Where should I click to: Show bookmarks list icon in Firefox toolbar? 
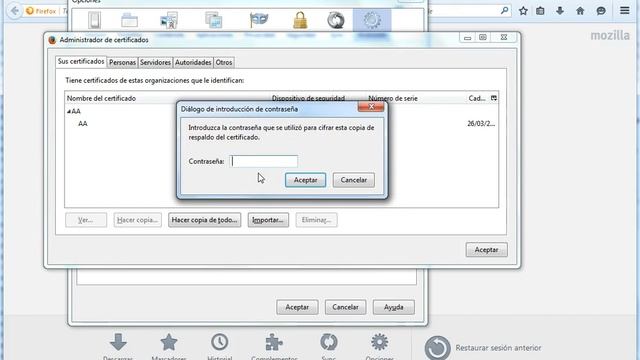tap(540, 11)
